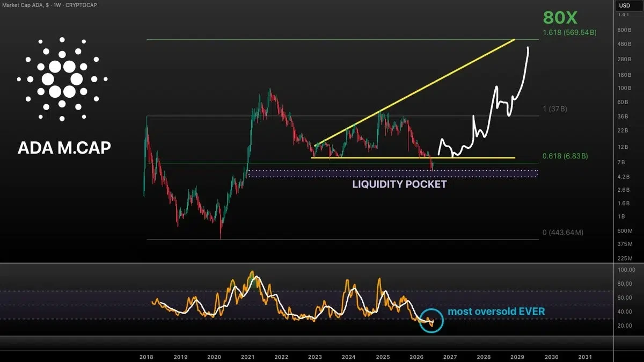Screen dimensions: 644x362
Task: Click the 280B price scale value
Action: click(x=625, y=59)
